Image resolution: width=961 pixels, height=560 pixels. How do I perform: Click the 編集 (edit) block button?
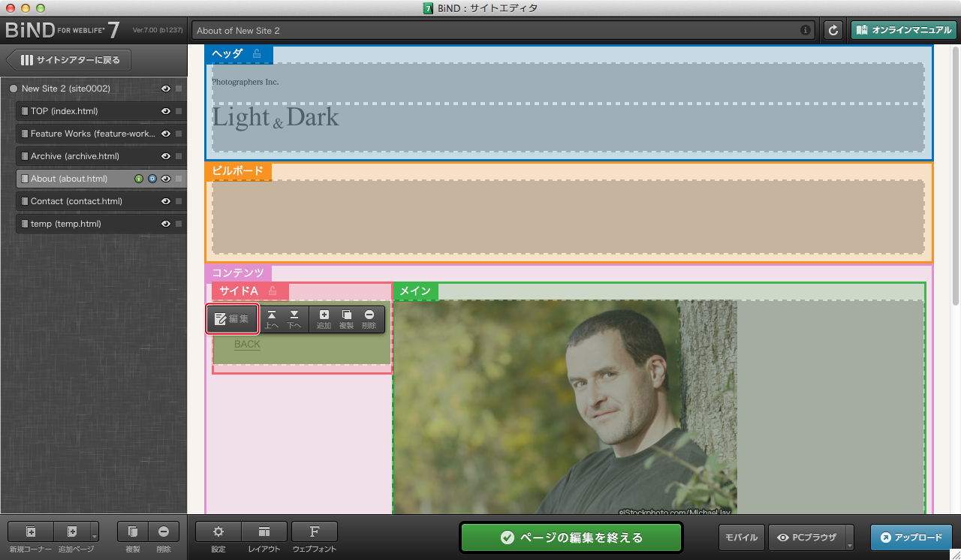point(232,319)
